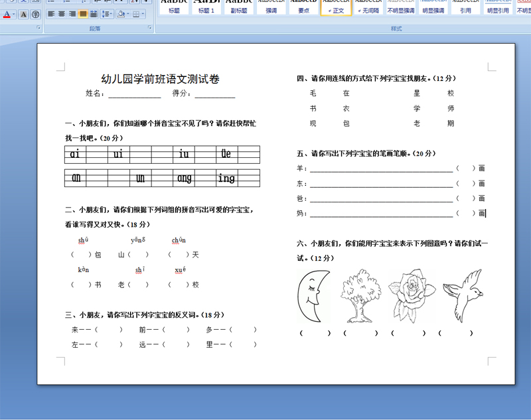Click the 'ai' cell in the pinyin table
The image size is (531, 420).
tap(75, 155)
